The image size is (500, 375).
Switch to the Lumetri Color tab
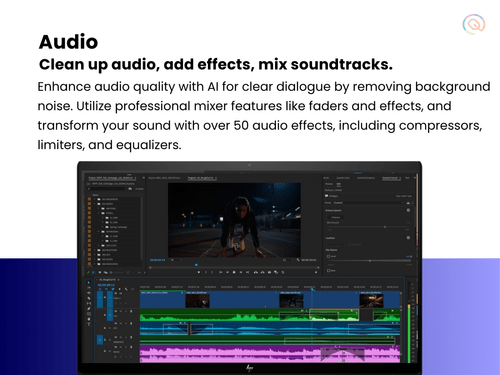343,178
